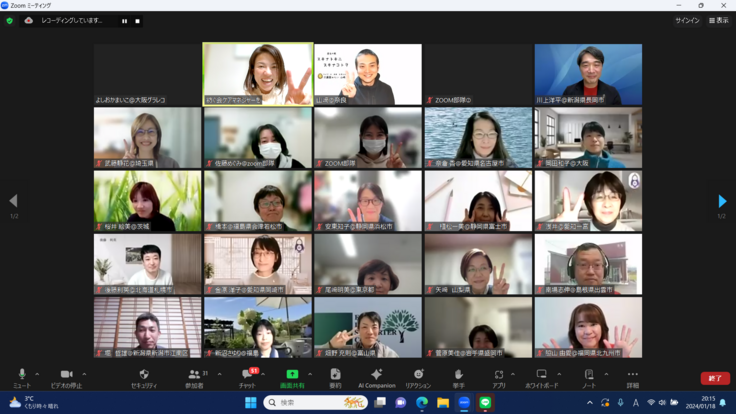Click the mute microphone icon

click(22, 375)
